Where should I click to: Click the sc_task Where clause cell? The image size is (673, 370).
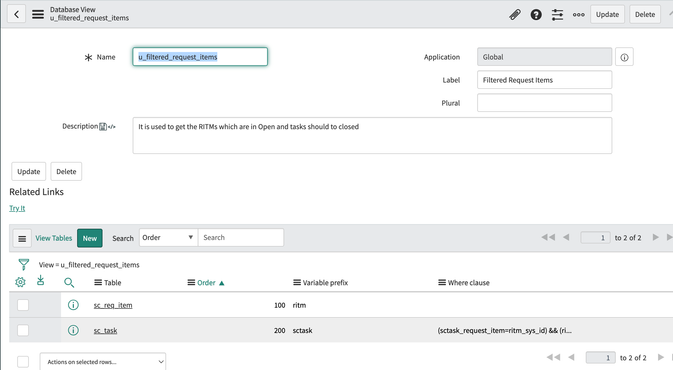tap(504, 331)
